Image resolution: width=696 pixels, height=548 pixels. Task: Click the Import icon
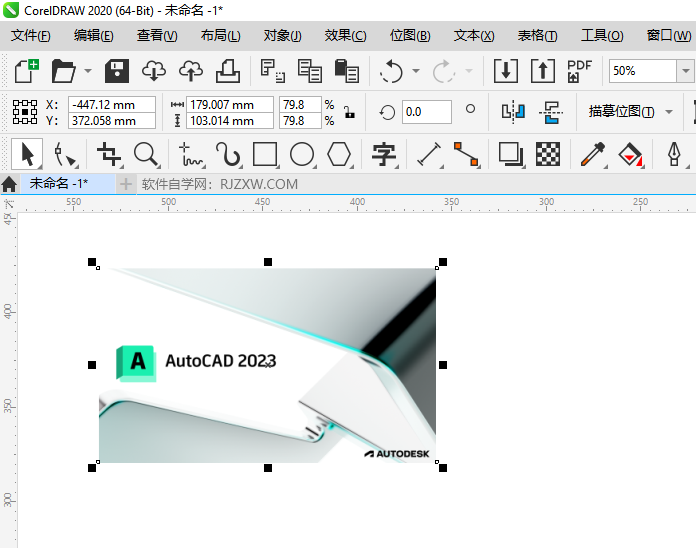(506, 71)
